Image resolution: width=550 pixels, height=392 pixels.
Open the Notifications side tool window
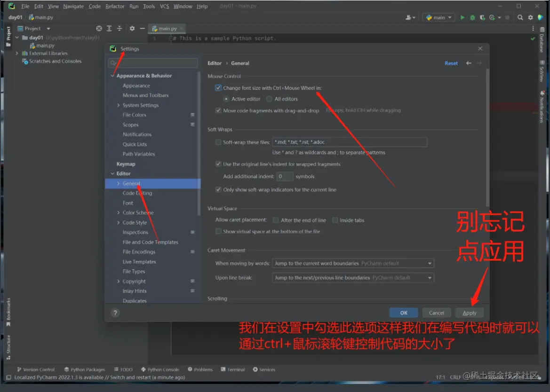pyautogui.click(x=542, y=107)
